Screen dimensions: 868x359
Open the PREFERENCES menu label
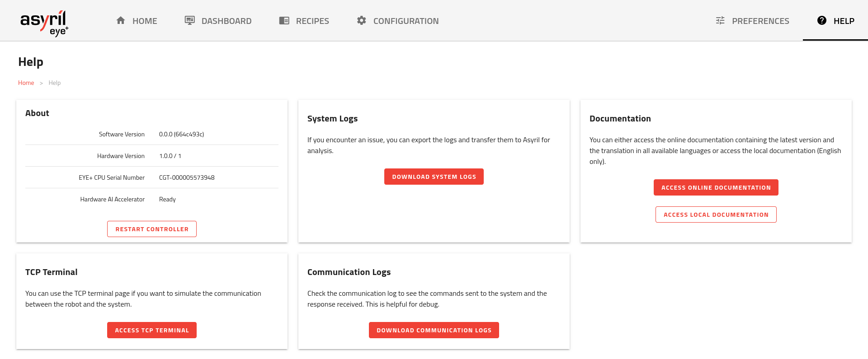tap(760, 21)
